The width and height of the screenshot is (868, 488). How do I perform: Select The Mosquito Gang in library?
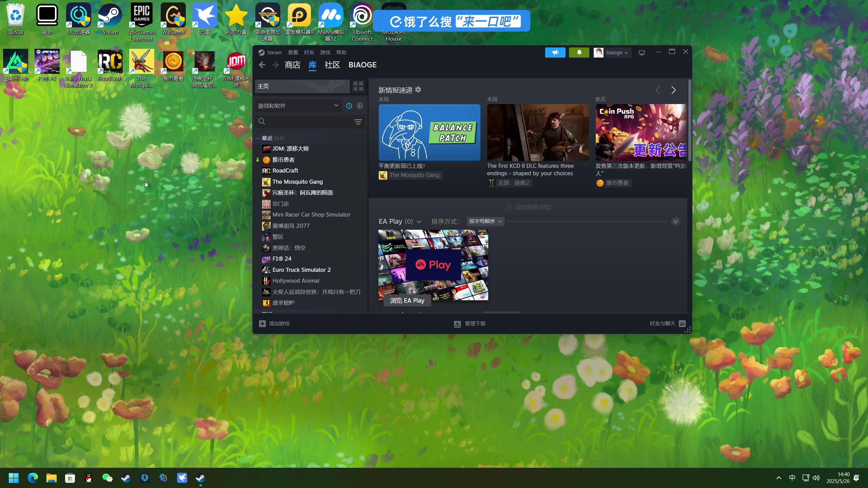pos(297,182)
